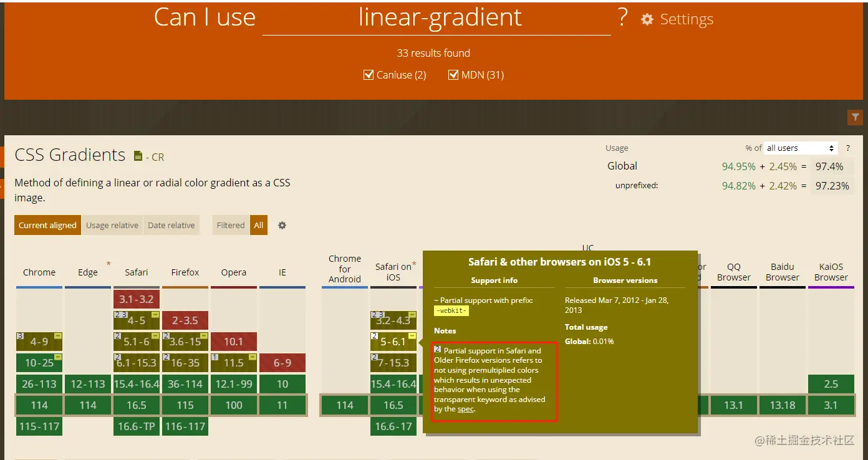Click the Chrome 10-25 version cell
The height and width of the screenshot is (460, 868).
39,363
